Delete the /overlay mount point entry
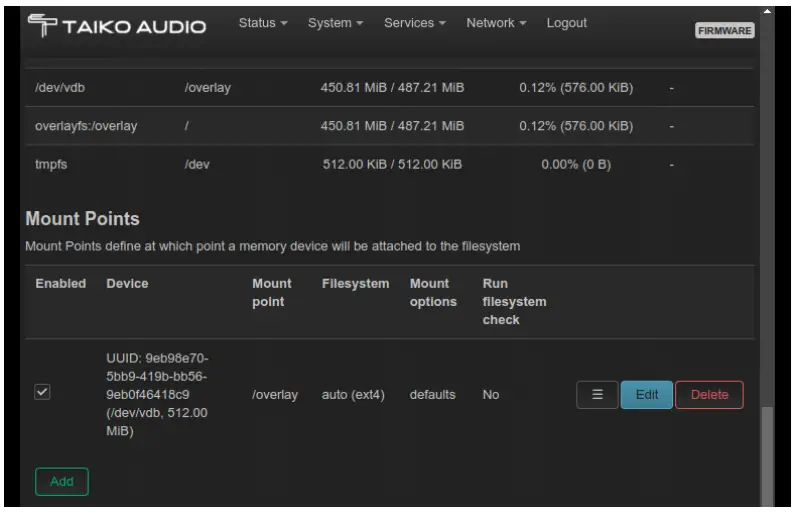 click(709, 395)
